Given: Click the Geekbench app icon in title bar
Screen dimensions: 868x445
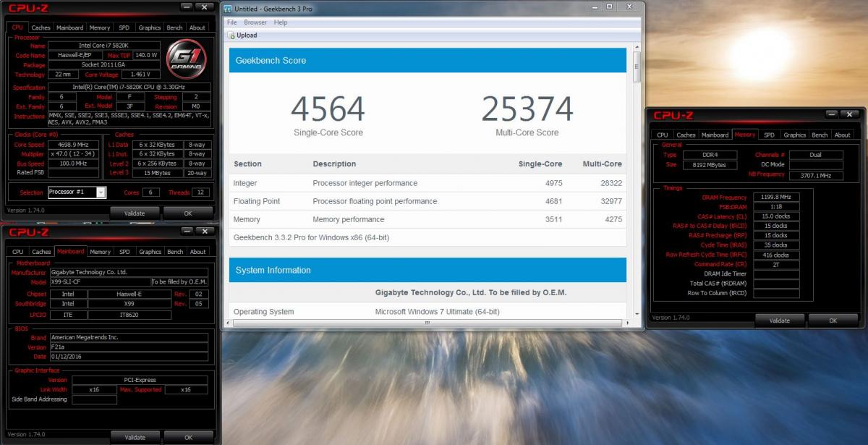Looking at the screenshot, I should [x=229, y=9].
